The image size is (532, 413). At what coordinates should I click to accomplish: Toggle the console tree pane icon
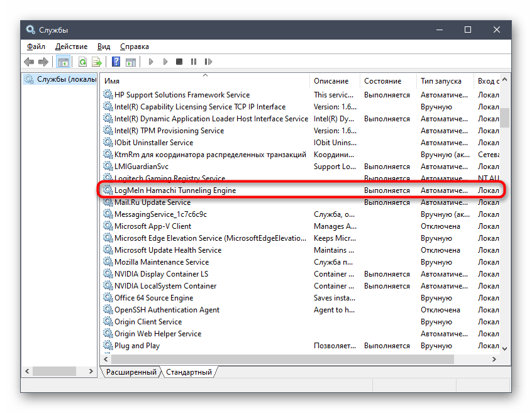(x=64, y=62)
